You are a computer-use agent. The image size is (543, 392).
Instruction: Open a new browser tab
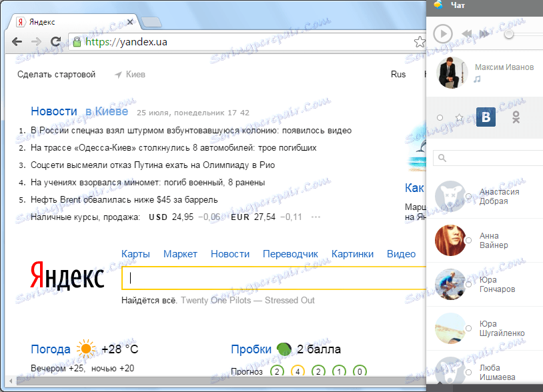click(x=151, y=22)
